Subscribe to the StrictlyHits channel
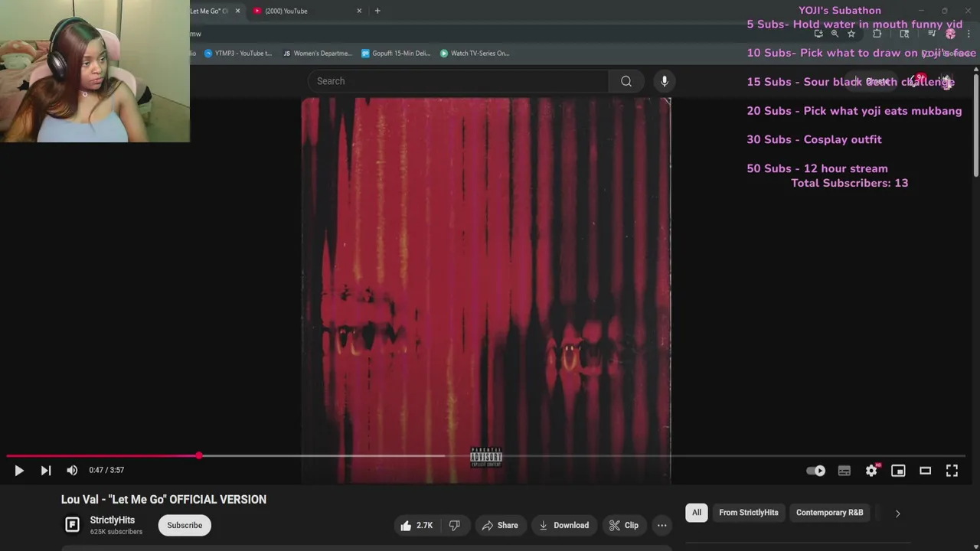This screenshot has height=551, width=980. [185, 525]
